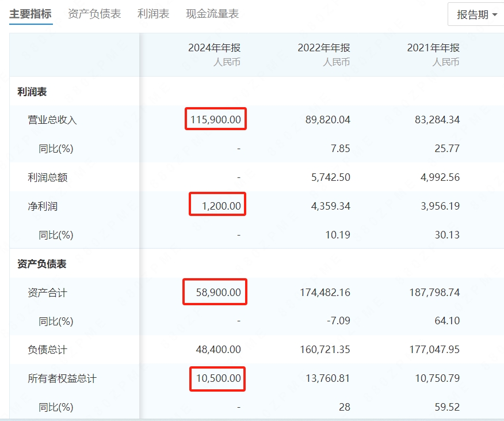This screenshot has width=504, height=421.
Task: Select the value 115,900.00
Action: pos(216,120)
